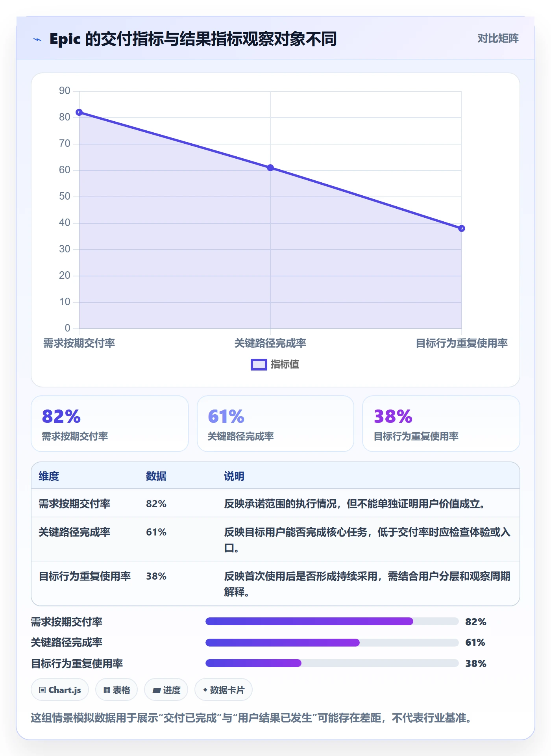Click the progress row label 关键路径完成率

tap(67, 642)
